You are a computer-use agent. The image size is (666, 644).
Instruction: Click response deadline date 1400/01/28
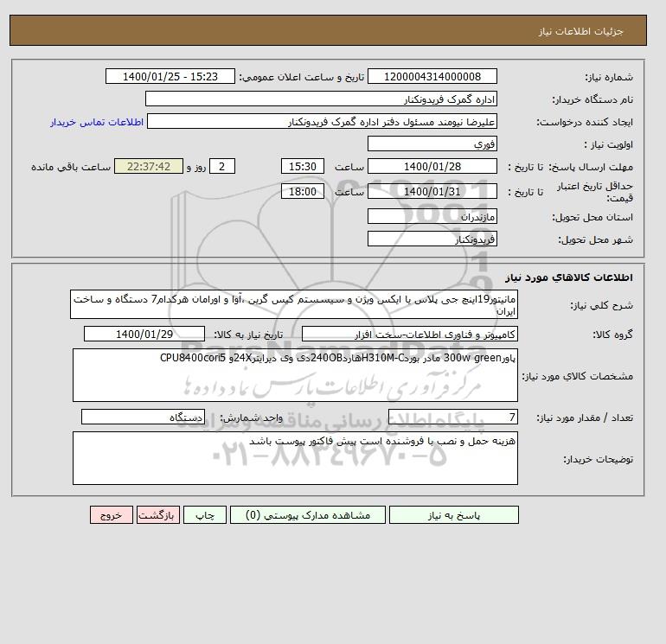click(x=432, y=167)
